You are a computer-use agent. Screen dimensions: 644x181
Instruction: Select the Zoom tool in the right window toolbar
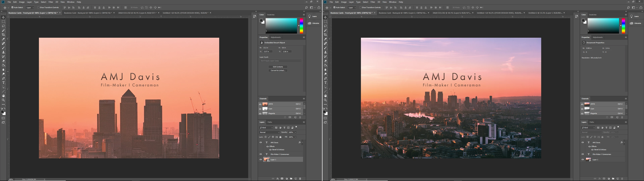point(326,100)
